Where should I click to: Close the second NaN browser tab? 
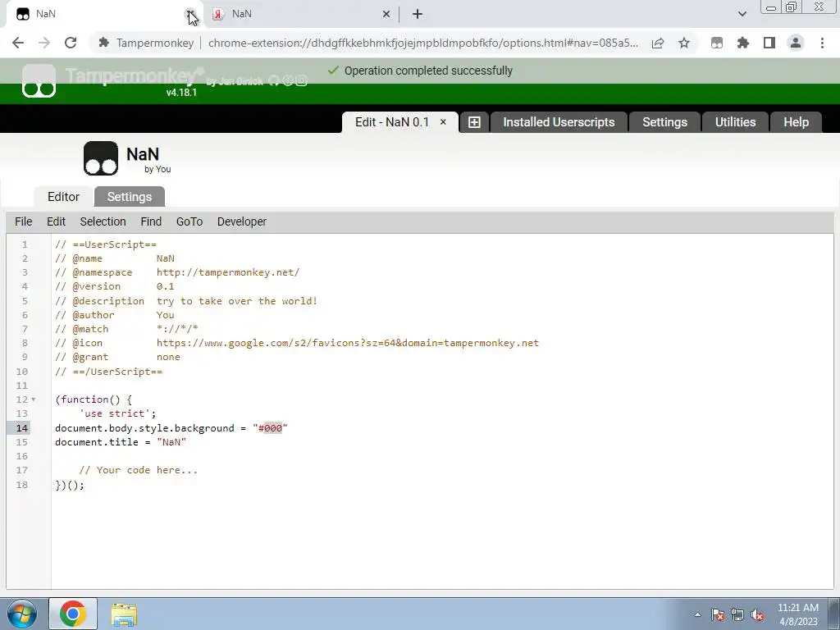coord(386,14)
